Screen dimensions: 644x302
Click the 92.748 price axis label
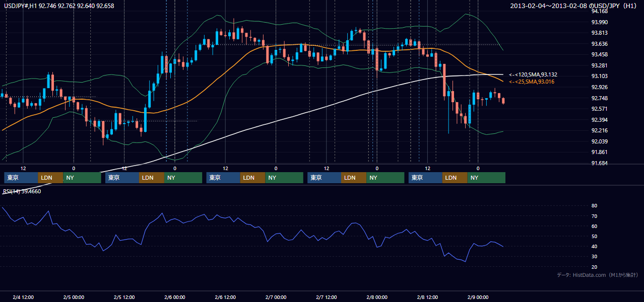coord(599,98)
